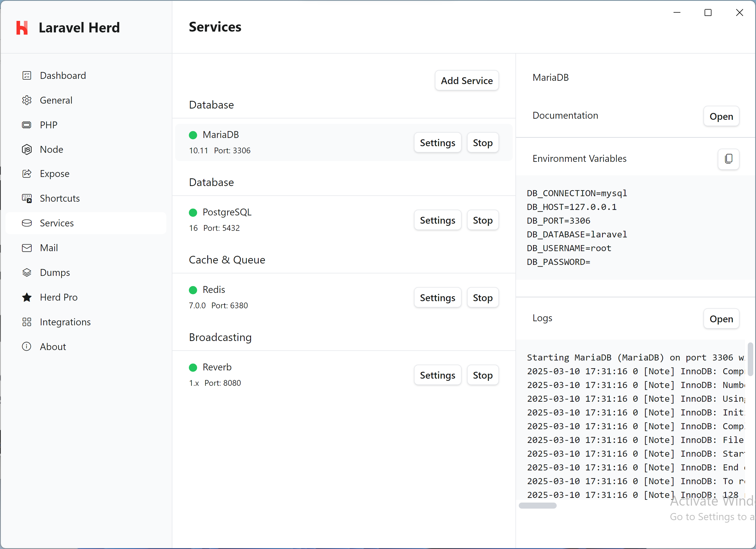The height and width of the screenshot is (549, 756).
Task: Open the Herd Pro section
Action: point(59,297)
